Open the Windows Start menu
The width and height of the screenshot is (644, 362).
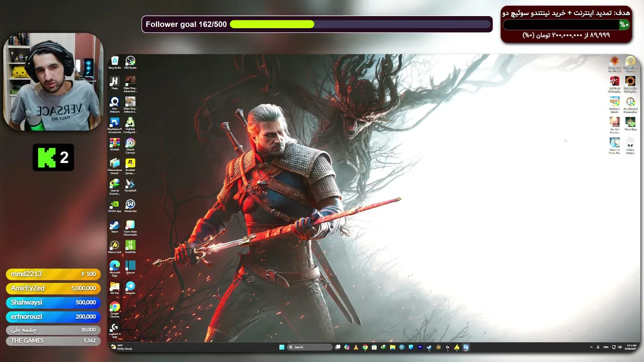[x=282, y=347]
